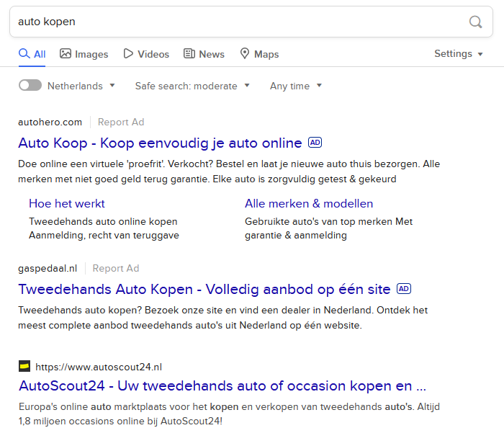Open the Safe search: moderate dropdown

192,86
